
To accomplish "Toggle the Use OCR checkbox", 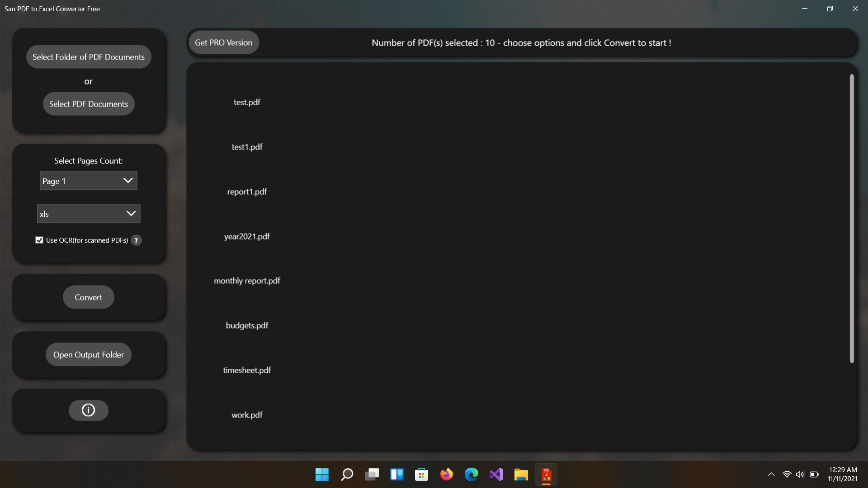I will (x=39, y=240).
